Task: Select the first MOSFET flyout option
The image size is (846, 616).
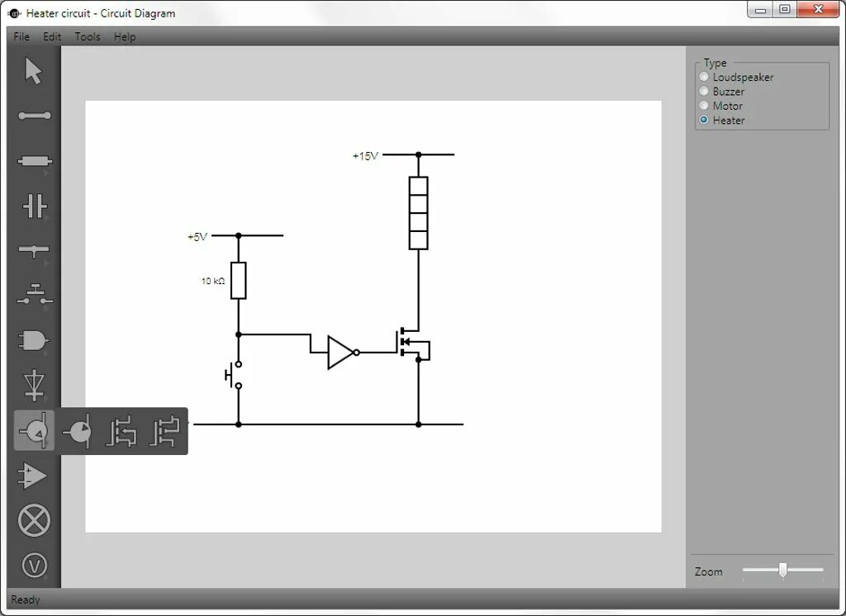Action: tap(121, 431)
